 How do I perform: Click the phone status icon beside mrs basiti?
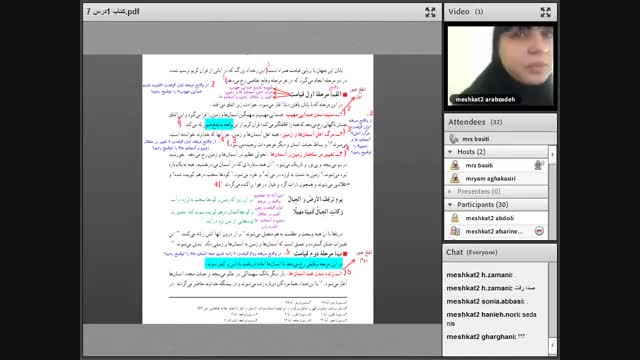453,139
